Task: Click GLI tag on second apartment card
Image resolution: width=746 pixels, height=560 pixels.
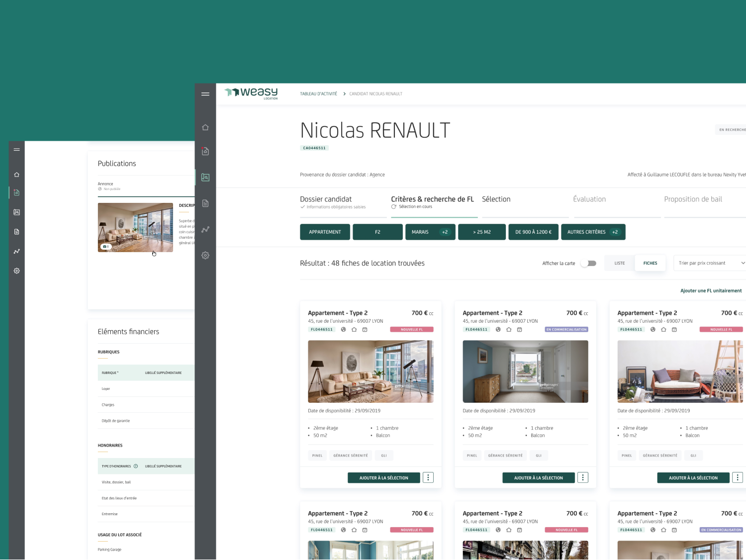Action: click(539, 455)
